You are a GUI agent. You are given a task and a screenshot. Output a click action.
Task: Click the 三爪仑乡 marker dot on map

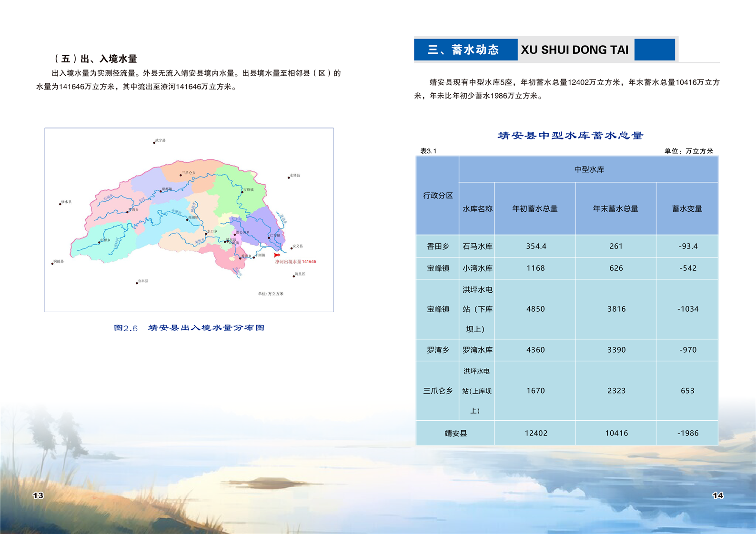[181, 175]
